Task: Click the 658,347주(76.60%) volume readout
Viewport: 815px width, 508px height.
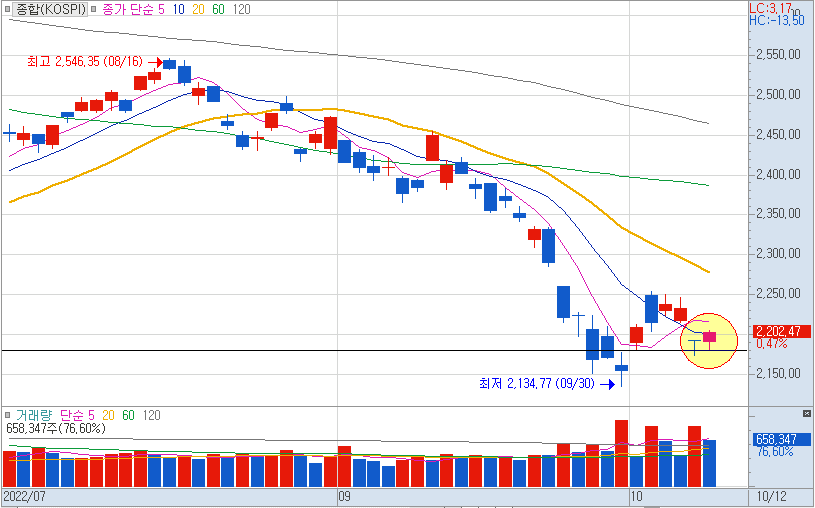Action: point(56,428)
